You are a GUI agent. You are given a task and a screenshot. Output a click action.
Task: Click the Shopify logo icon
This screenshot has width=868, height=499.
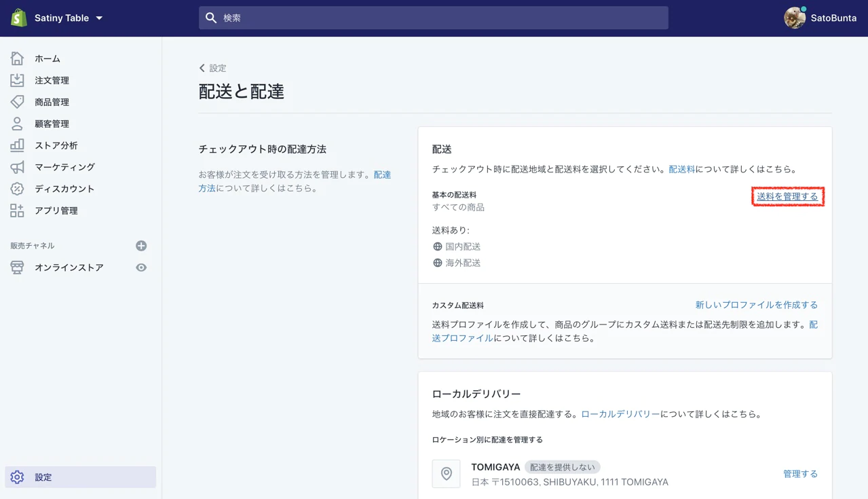tap(18, 18)
